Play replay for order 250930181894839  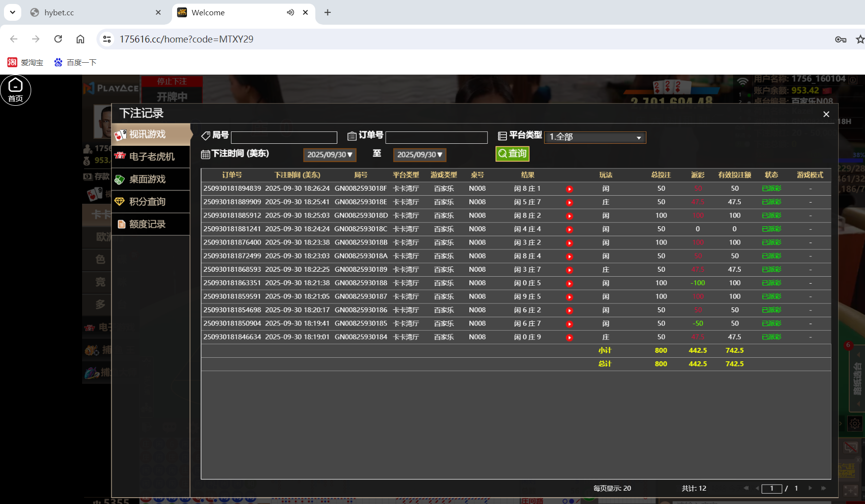coord(569,188)
